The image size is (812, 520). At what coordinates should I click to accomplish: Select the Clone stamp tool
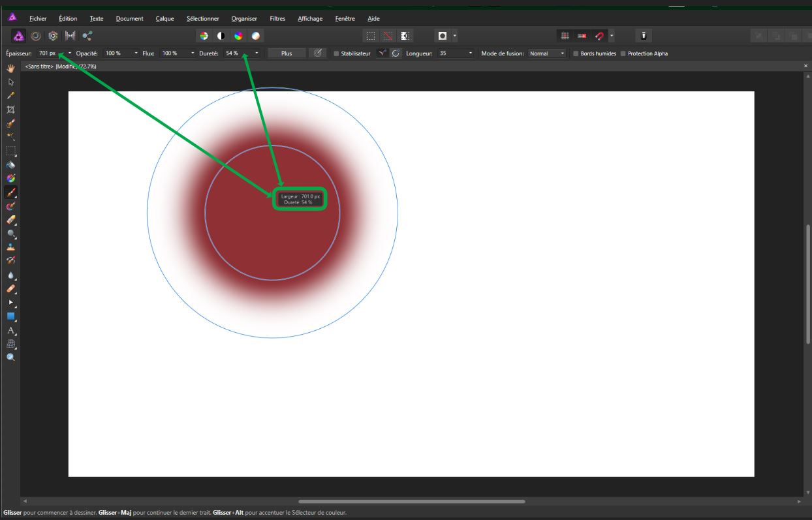point(11,247)
